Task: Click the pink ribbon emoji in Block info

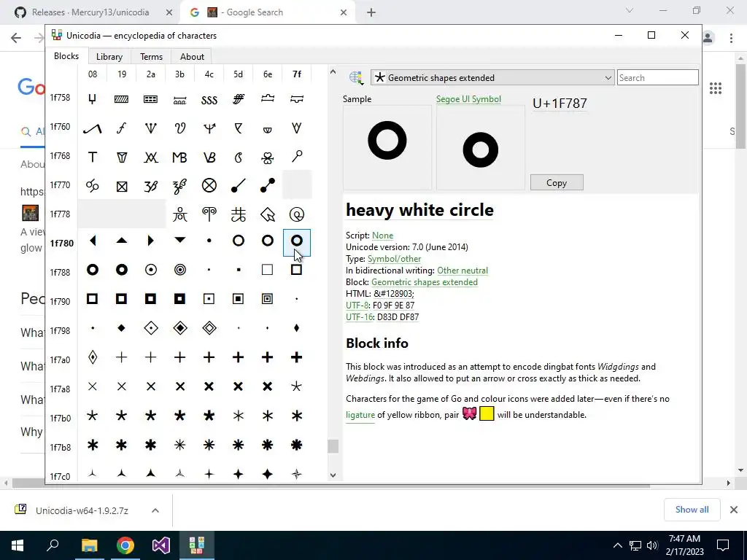Action: coord(469,413)
